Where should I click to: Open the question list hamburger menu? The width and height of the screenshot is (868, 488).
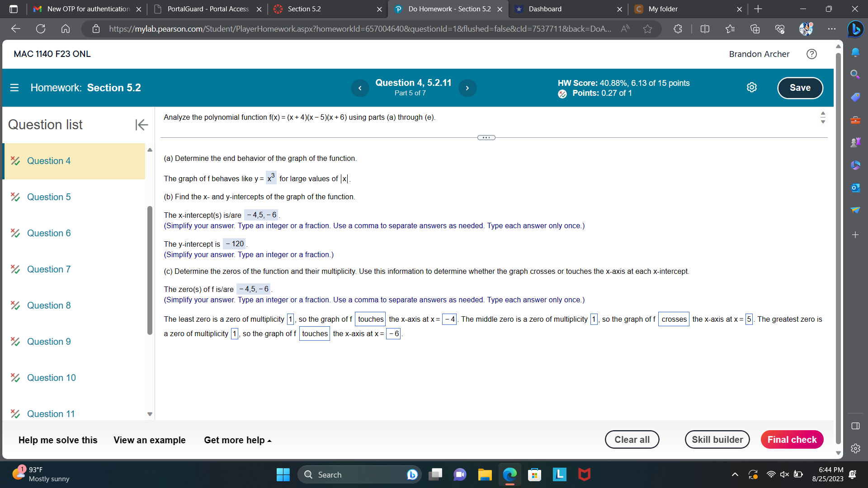pos(15,87)
